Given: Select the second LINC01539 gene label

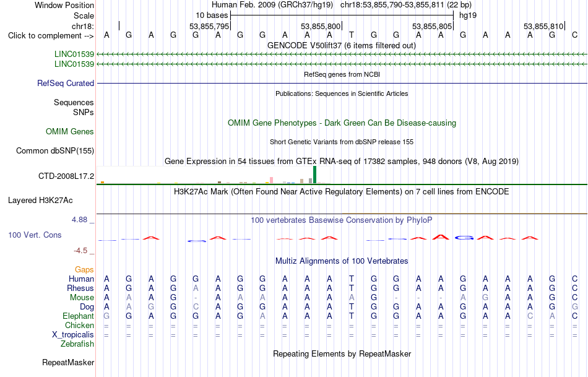Looking at the screenshot, I should (74, 64).
